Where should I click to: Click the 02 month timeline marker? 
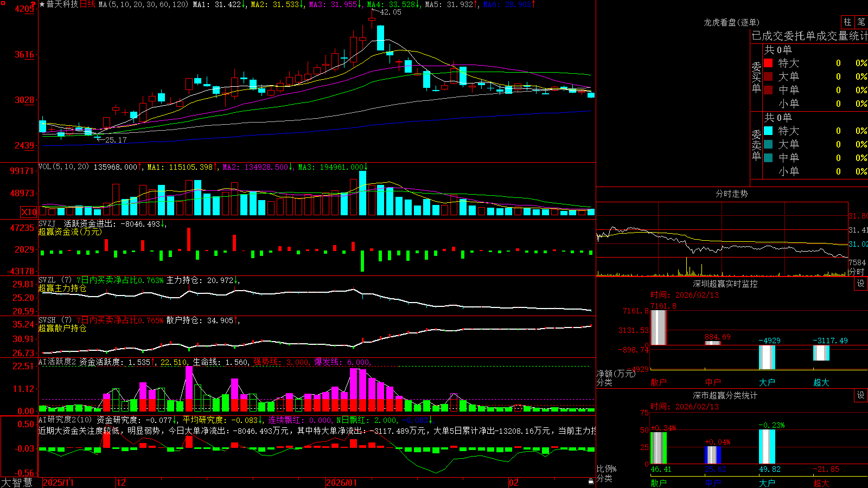click(514, 483)
